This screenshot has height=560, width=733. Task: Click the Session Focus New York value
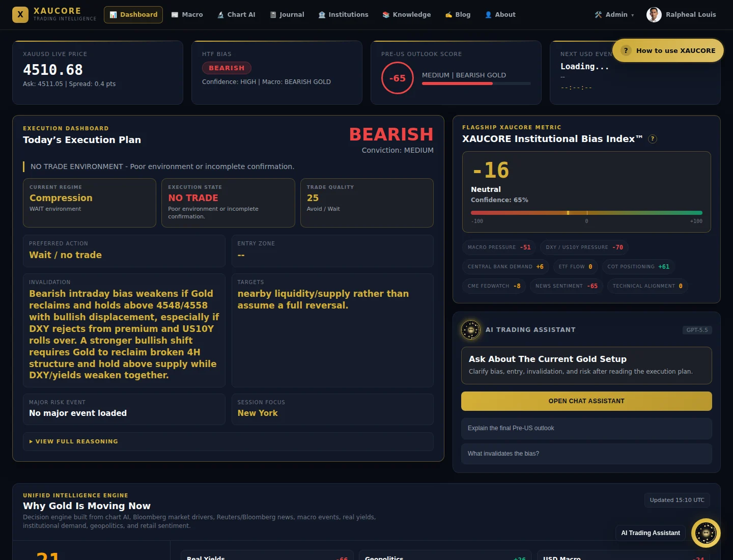pyautogui.click(x=258, y=413)
